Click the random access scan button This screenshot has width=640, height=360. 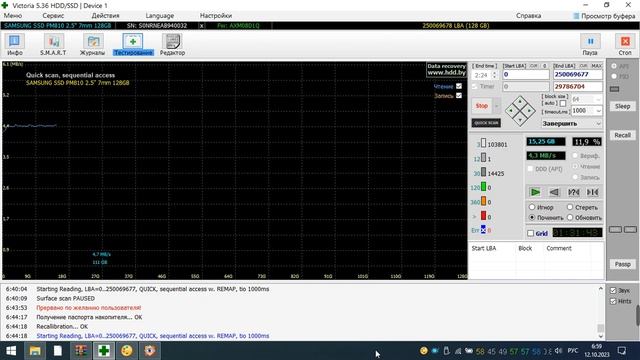click(573, 192)
